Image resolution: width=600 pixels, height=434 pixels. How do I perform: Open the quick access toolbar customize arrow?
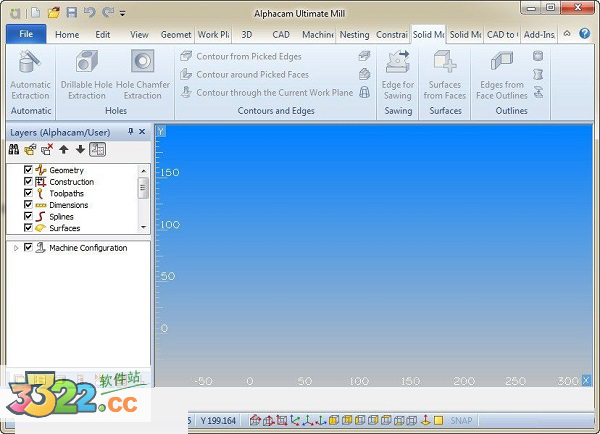click(122, 14)
